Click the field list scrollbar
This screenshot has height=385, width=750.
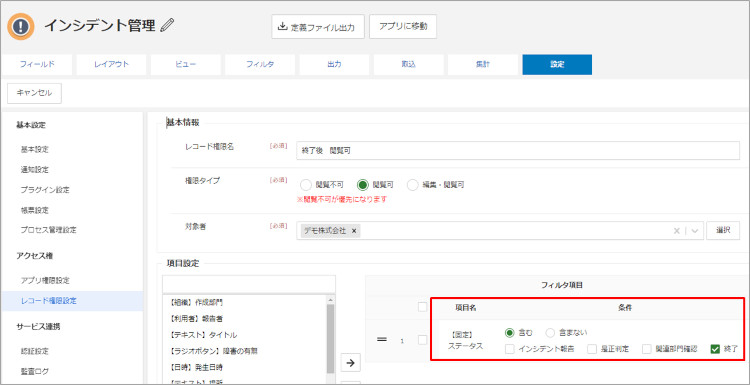pos(330,338)
